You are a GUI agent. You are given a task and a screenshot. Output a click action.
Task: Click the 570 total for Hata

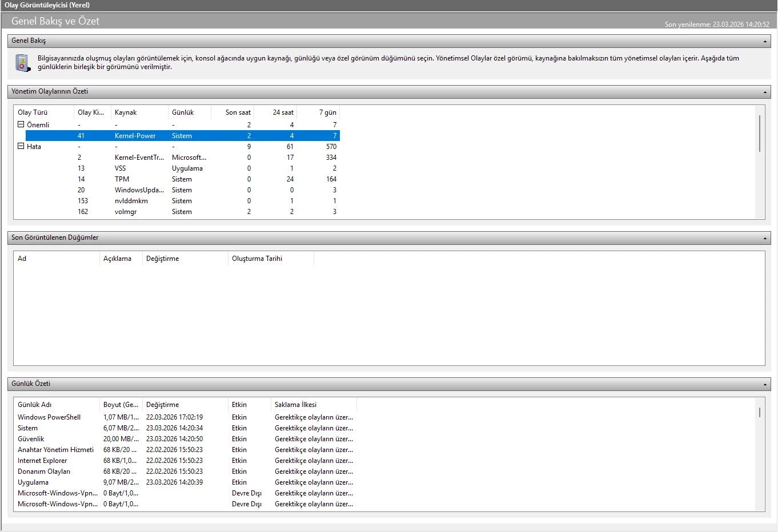tap(331, 147)
